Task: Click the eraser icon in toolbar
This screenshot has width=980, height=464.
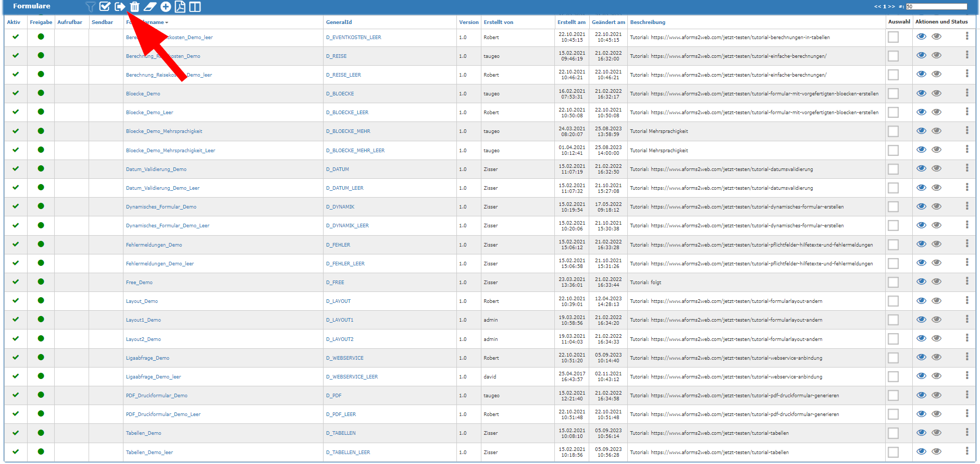Action: (x=150, y=7)
